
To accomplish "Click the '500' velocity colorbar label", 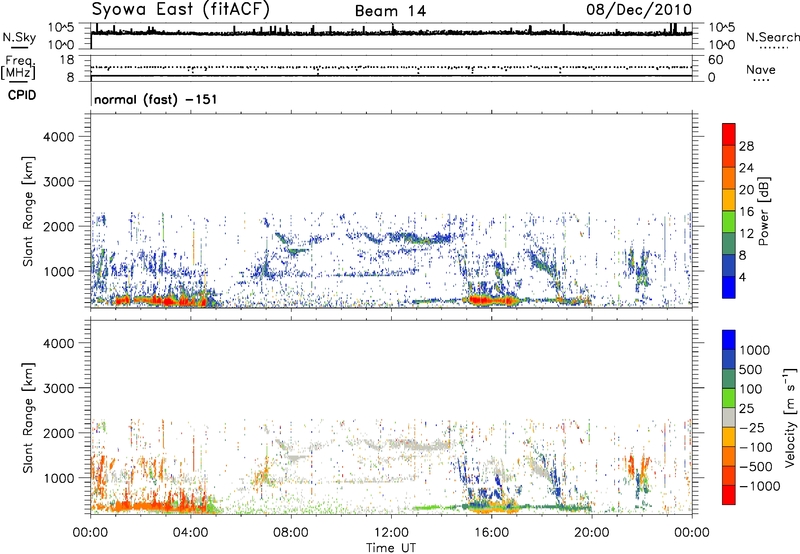I will [751, 370].
